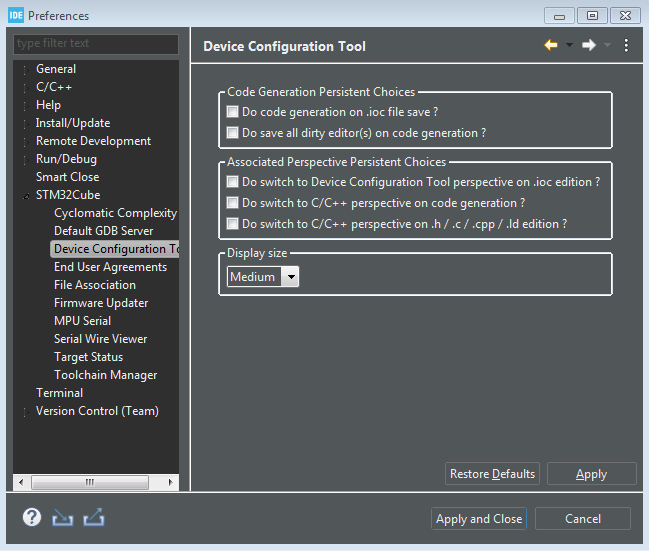
Task: Open the back history dropdown arrow
Action: (570, 45)
